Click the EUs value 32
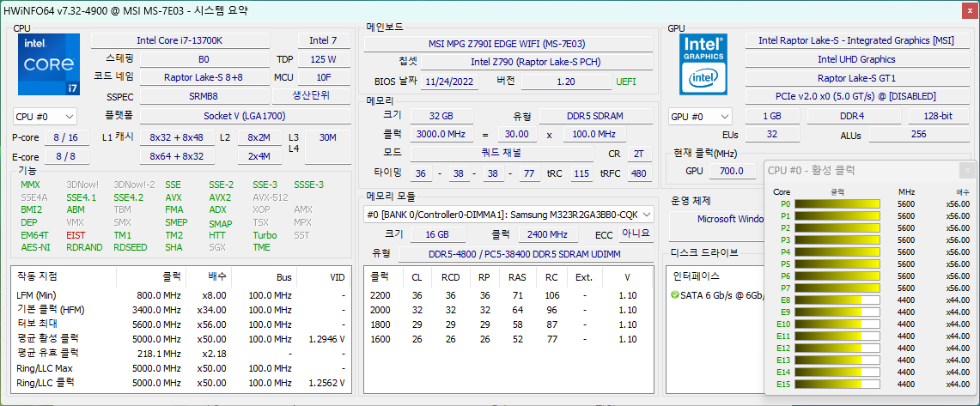 click(772, 134)
